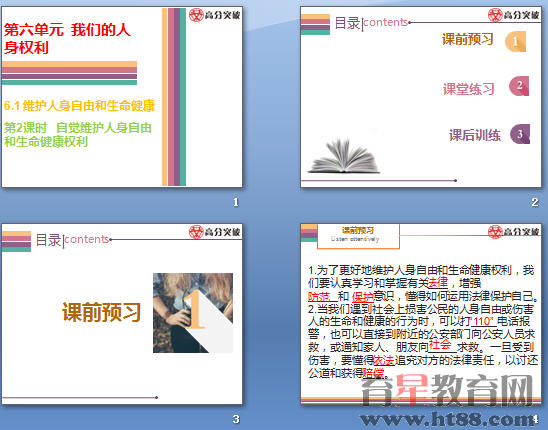Image resolution: width=548 pixels, height=430 pixels.
Task: Select slide 1 thumbnail titled 第六单元 我们的人身权利
Action: [x=122, y=97]
